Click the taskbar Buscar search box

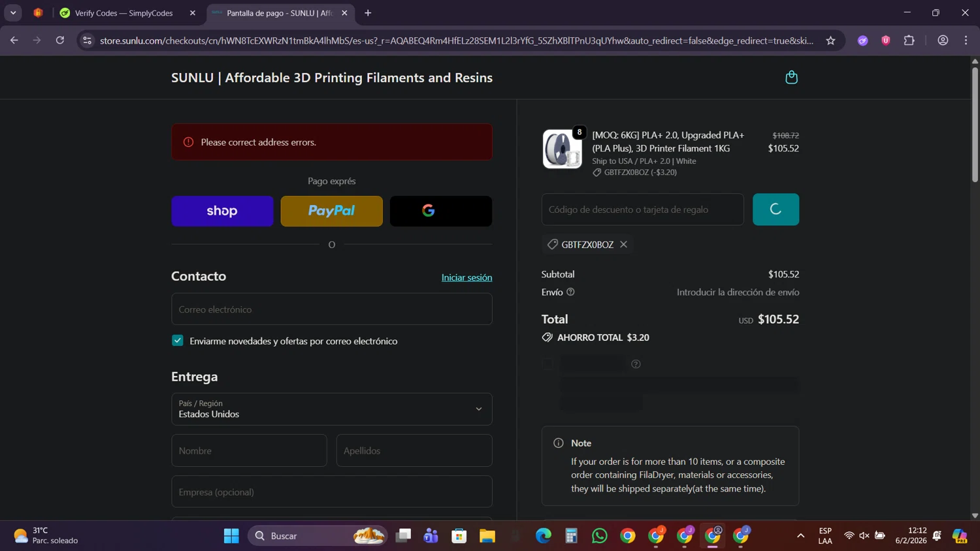[318, 536]
